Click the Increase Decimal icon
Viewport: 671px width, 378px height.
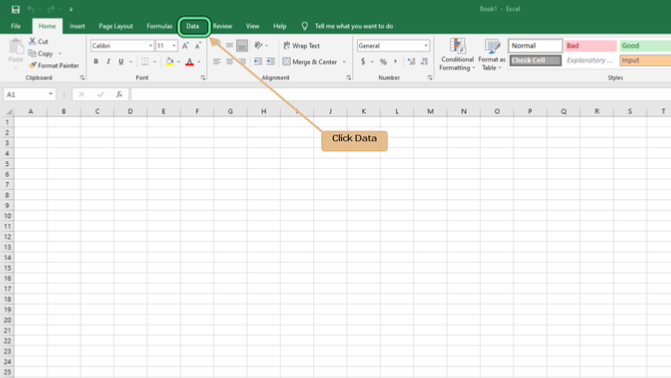[411, 62]
